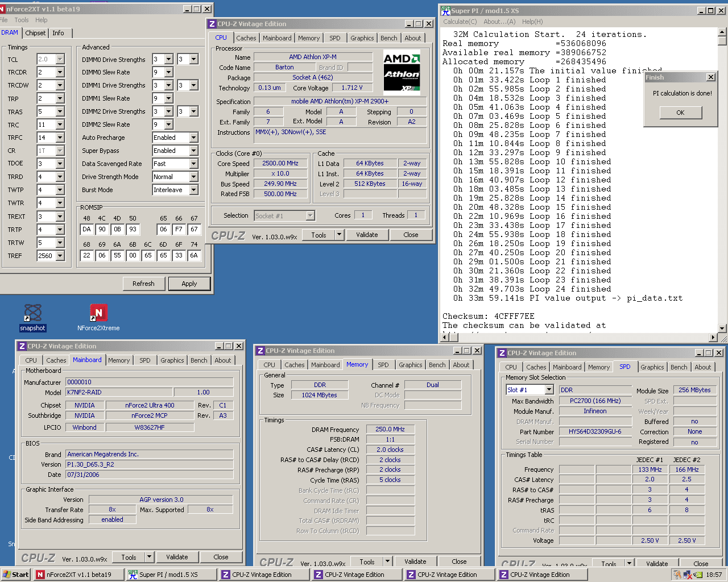Open the About...(A) menu in Super PI
Image resolution: width=728 pixels, height=582 pixels.
[x=499, y=22]
